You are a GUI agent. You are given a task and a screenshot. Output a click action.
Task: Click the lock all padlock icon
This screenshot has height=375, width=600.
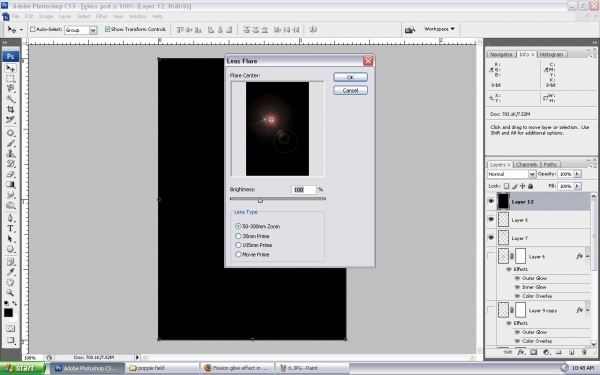tap(530, 186)
